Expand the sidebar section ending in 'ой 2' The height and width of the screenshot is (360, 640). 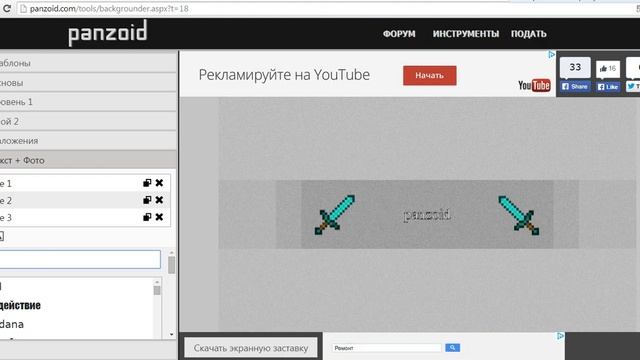tap(88, 122)
